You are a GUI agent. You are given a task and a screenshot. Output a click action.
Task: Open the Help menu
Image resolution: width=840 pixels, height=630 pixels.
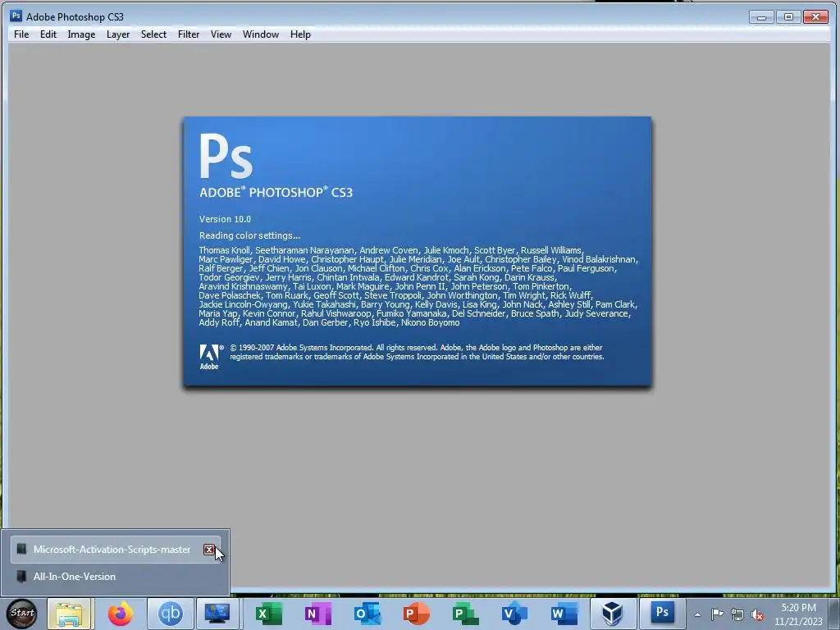pyautogui.click(x=300, y=34)
